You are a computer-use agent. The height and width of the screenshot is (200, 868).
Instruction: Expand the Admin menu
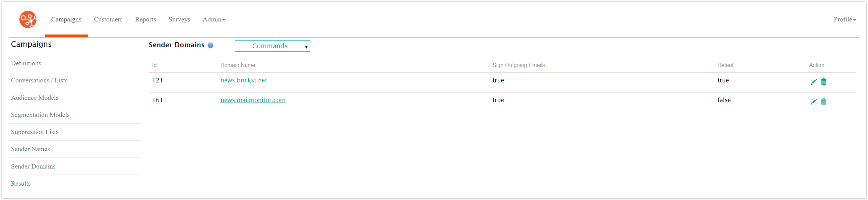coord(214,19)
